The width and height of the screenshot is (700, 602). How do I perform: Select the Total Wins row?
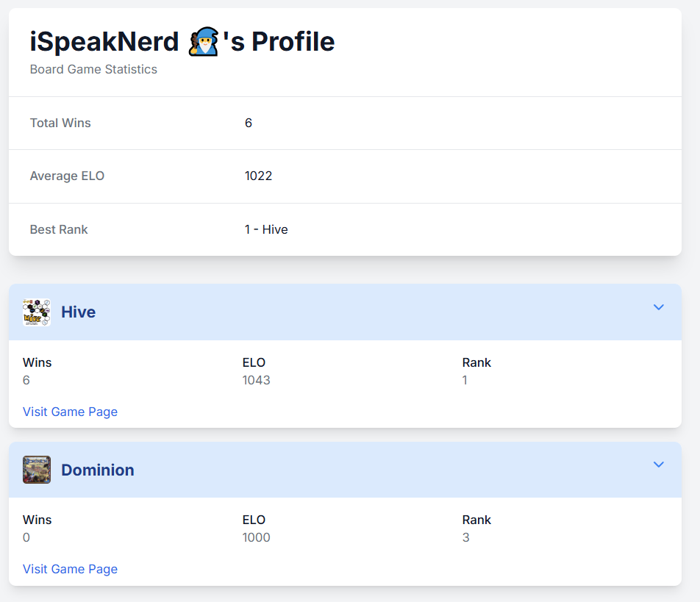345,123
